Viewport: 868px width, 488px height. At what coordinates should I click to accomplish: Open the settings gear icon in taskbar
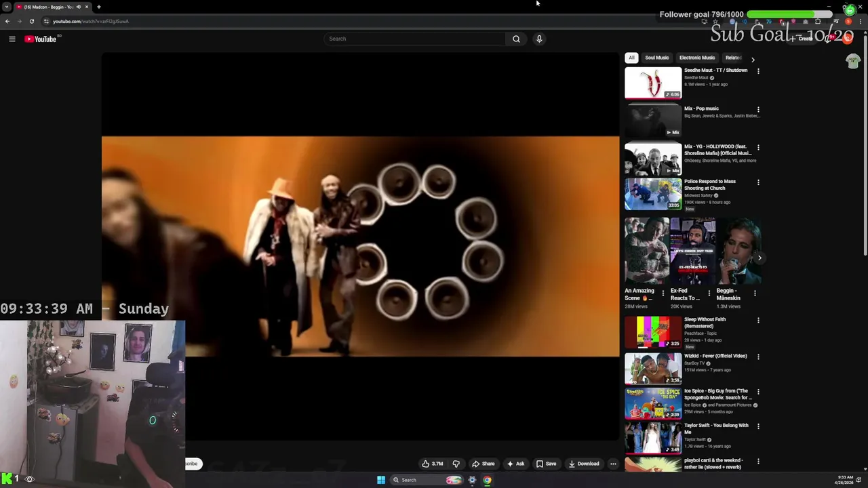[x=472, y=480]
